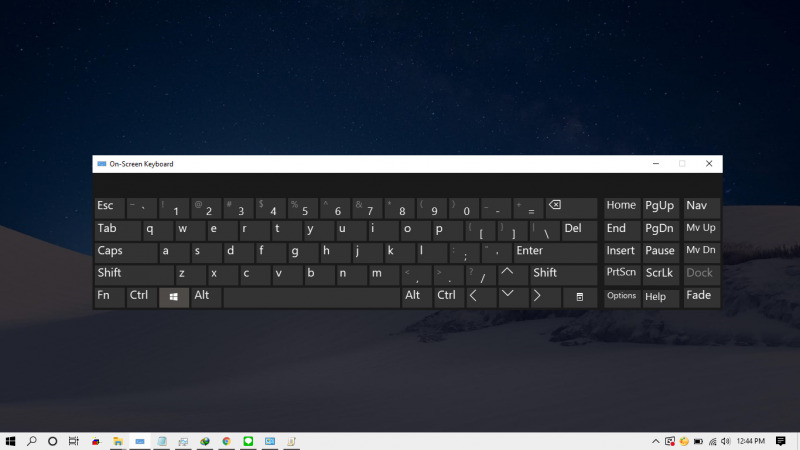Click the Mv Dn key
Viewport: 800px width, 450px height.
pos(702,253)
